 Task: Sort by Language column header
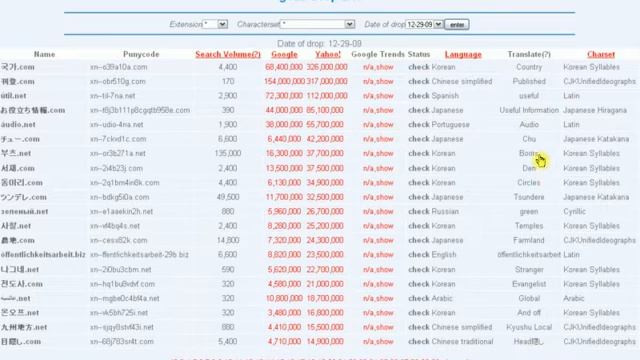463,54
